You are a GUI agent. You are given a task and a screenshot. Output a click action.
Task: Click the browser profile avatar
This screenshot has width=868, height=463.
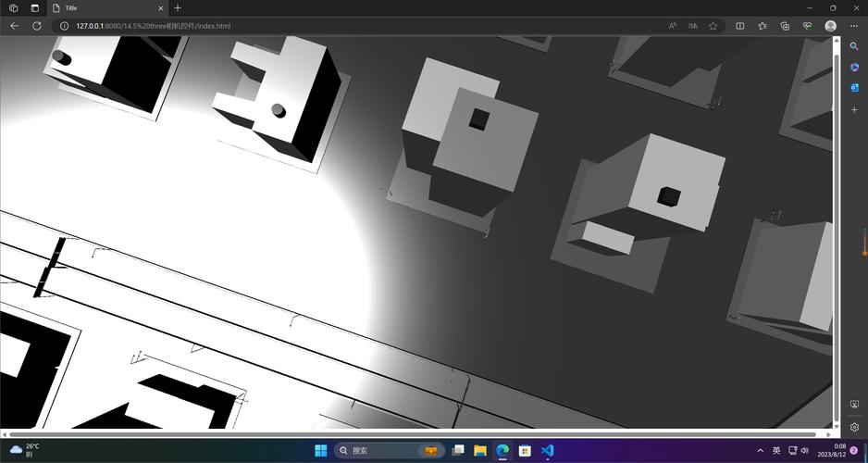coord(830,26)
